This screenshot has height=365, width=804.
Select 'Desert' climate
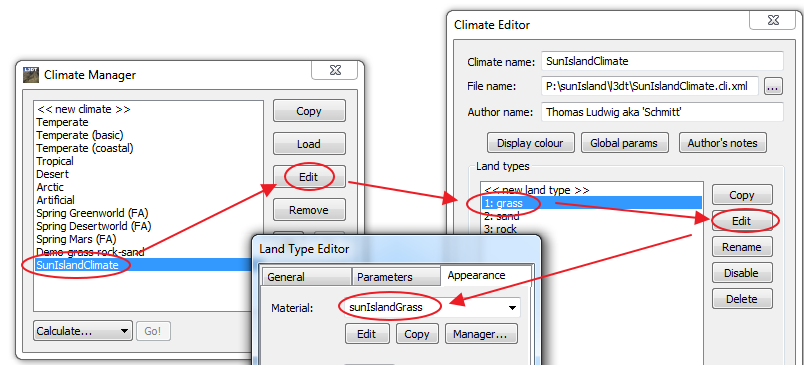click(x=149, y=174)
